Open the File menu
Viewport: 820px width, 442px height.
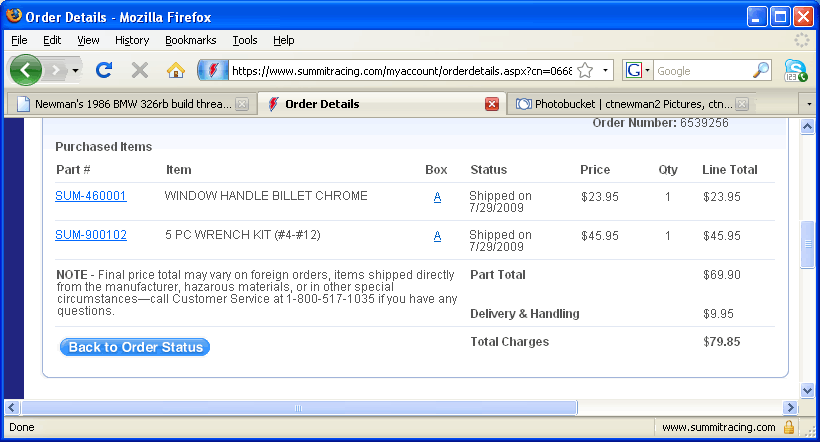point(19,40)
